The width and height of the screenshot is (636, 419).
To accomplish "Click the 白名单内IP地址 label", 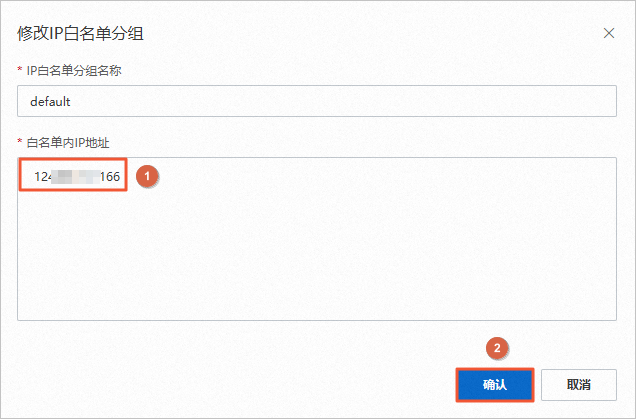I will pos(68,143).
